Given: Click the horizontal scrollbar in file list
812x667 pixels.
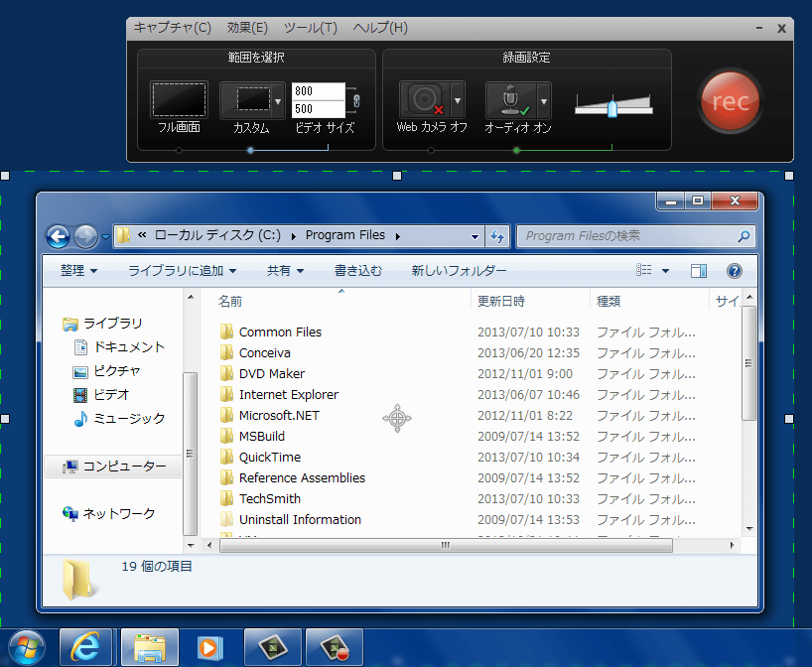Looking at the screenshot, I should click(446, 545).
